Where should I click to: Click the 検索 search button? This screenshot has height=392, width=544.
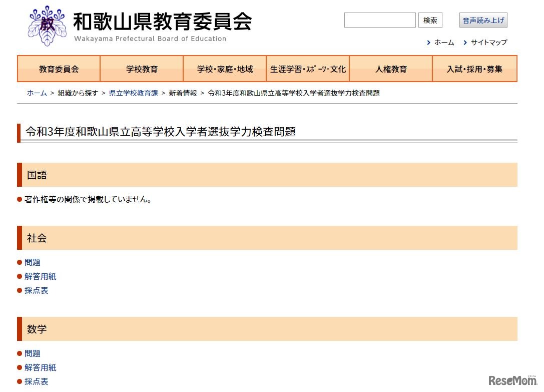point(430,20)
